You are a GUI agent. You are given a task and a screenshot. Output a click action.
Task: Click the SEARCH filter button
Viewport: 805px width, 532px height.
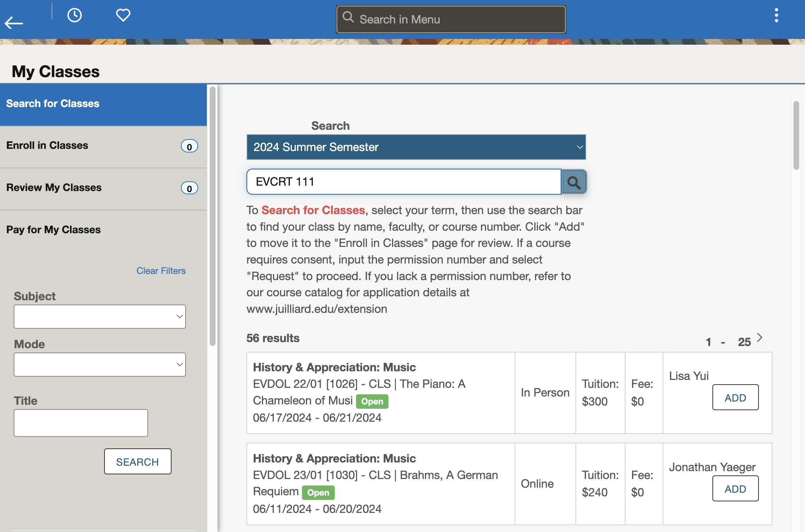point(138,461)
